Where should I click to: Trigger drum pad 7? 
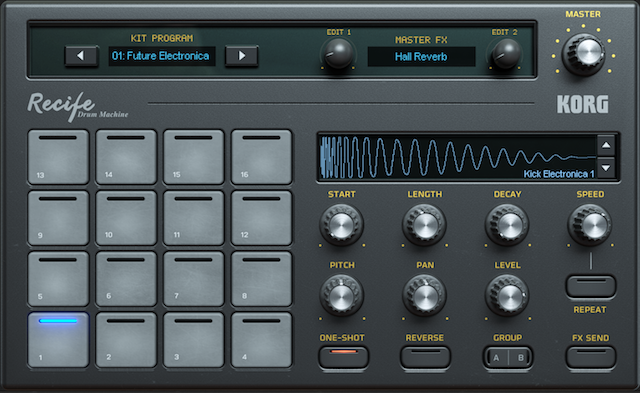194,279
